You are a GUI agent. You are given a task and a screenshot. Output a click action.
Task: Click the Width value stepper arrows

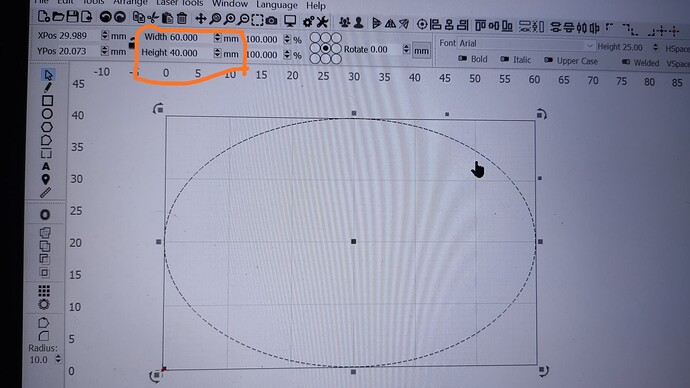click(217, 38)
